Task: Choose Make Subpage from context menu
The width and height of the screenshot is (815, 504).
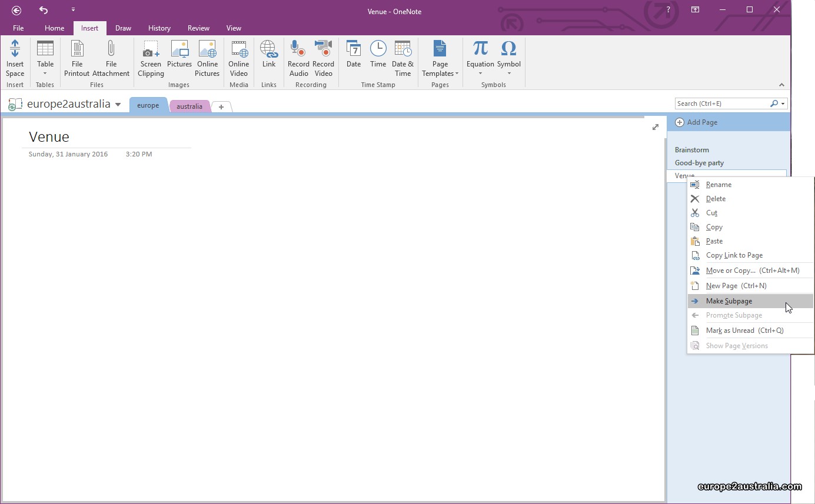Action: (728, 301)
